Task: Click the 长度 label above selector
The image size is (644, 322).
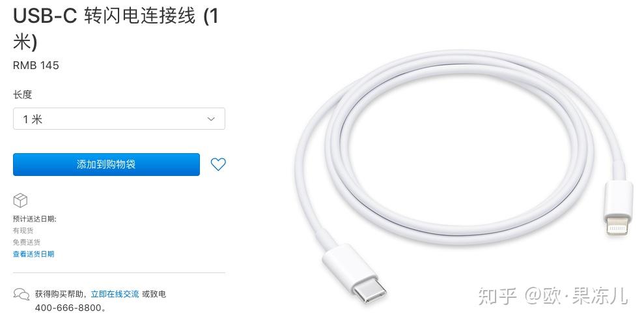Action: point(23,95)
